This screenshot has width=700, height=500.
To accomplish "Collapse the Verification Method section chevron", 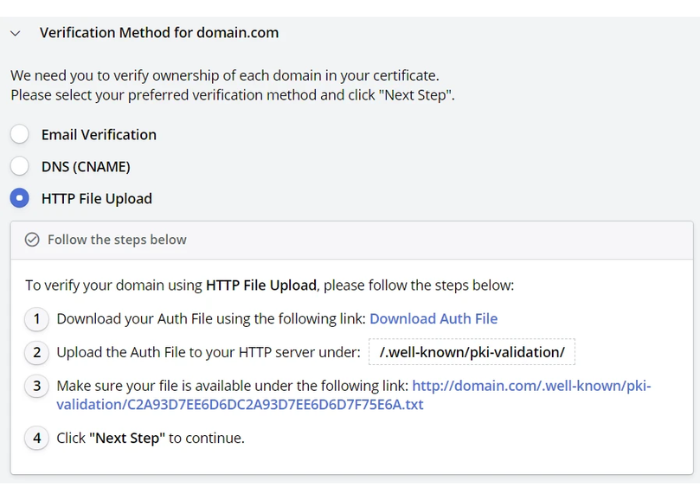I will click(15, 33).
